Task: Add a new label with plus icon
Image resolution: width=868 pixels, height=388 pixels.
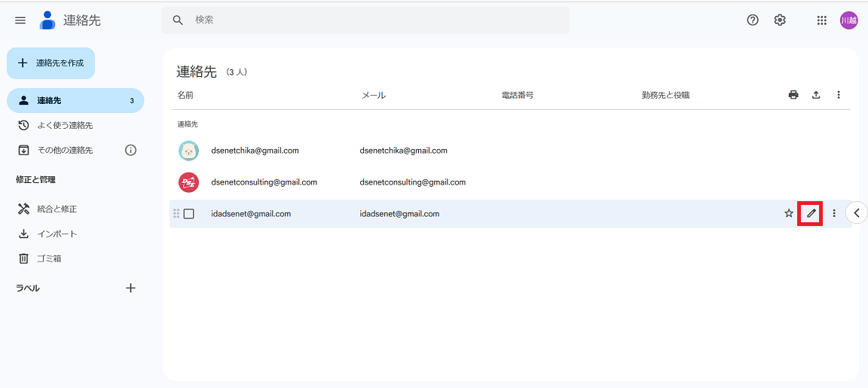Action: click(x=130, y=288)
